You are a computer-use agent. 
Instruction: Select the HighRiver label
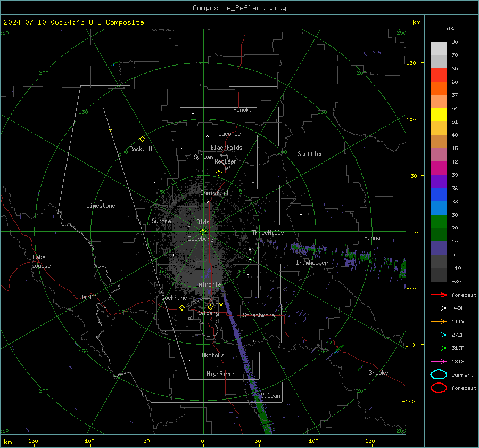click(221, 374)
